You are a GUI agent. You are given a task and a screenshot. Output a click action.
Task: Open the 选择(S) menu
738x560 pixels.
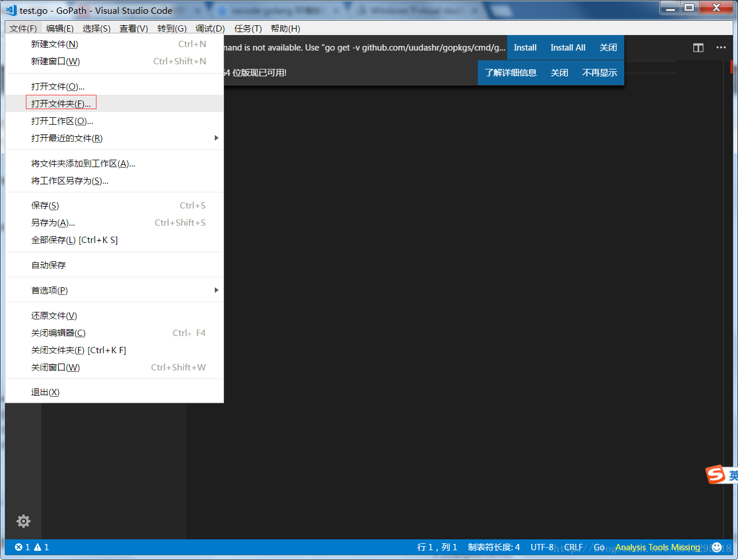click(96, 29)
